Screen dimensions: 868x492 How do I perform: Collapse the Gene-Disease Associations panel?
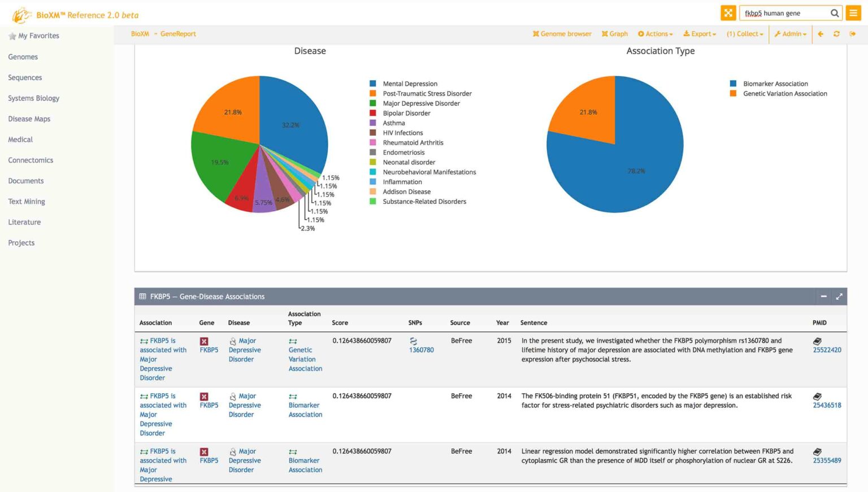823,296
